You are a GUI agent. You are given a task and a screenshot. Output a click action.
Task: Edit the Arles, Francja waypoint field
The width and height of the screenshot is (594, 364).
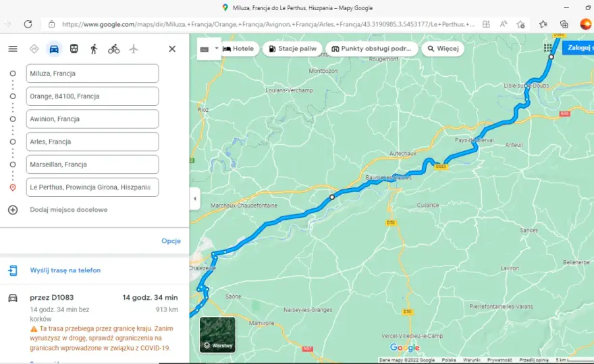point(92,142)
